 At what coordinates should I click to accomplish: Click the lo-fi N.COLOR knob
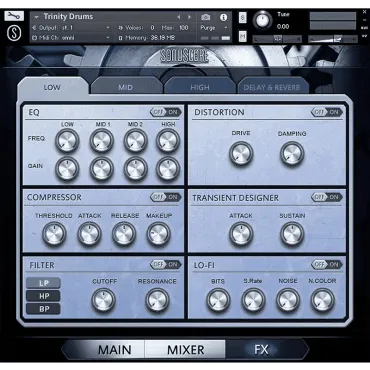[x=322, y=300]
